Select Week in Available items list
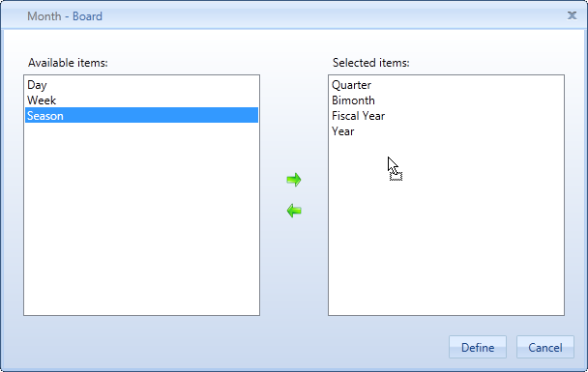The width and height of the screenshot is (588, 372). [x=142, y=100]
